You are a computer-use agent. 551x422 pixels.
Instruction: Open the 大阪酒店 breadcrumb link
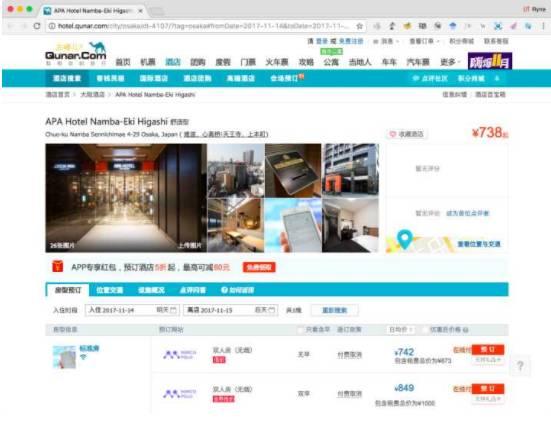coord(92,95)
